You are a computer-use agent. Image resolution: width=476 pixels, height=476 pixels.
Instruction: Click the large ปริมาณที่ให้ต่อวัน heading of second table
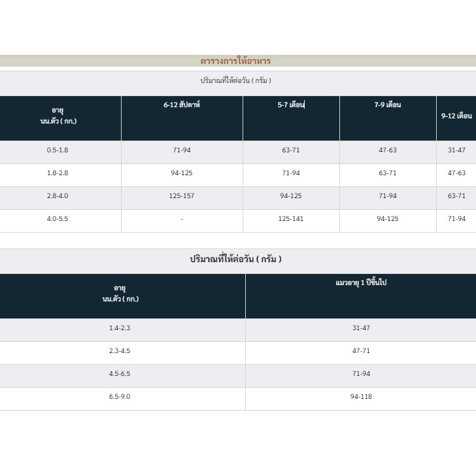(x=235, y=259)
